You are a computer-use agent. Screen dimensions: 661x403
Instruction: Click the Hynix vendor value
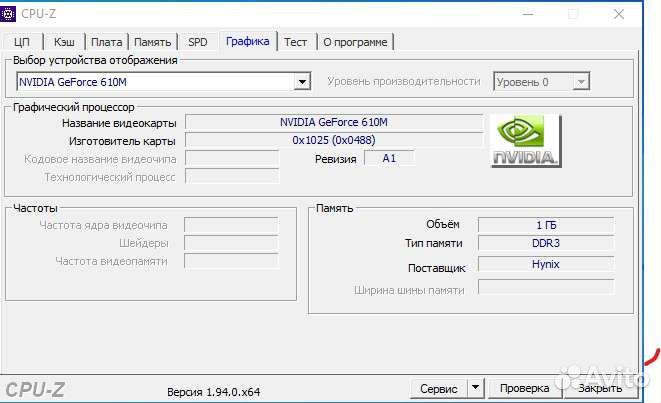coord(546,264)
